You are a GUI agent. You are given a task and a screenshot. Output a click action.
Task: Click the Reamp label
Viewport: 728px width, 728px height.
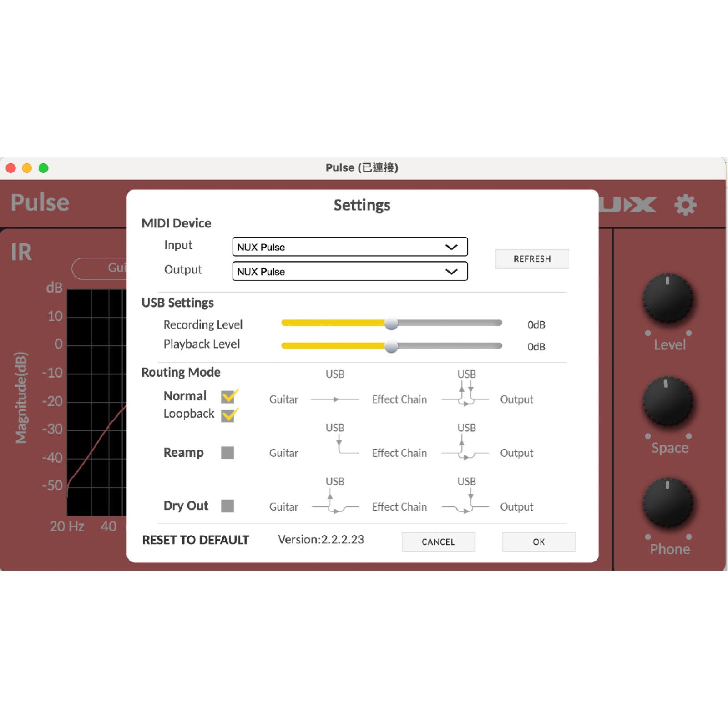(x=183, y=453)
